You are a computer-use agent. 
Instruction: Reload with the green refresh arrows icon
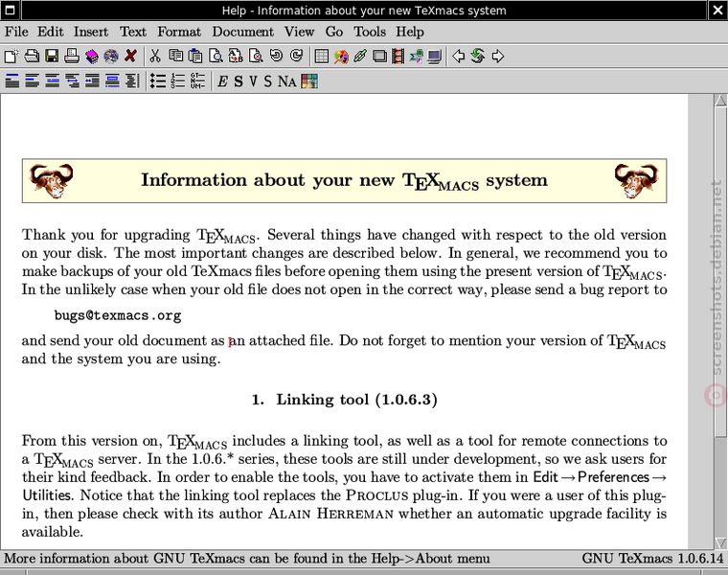pyautogui.click(x=478, y=57)
